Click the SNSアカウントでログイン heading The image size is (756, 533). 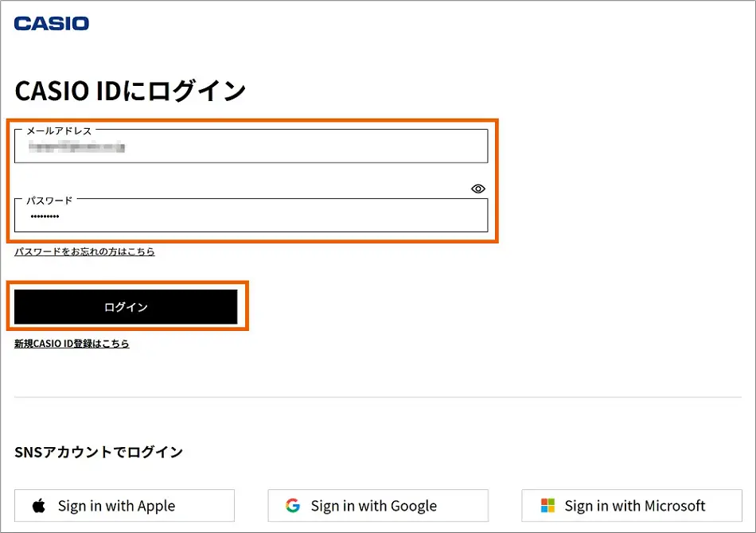click(x=98, y=451)
